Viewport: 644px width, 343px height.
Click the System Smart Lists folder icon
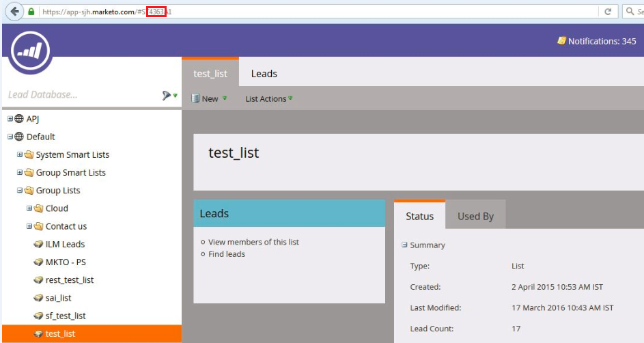[x=29, y=154]
